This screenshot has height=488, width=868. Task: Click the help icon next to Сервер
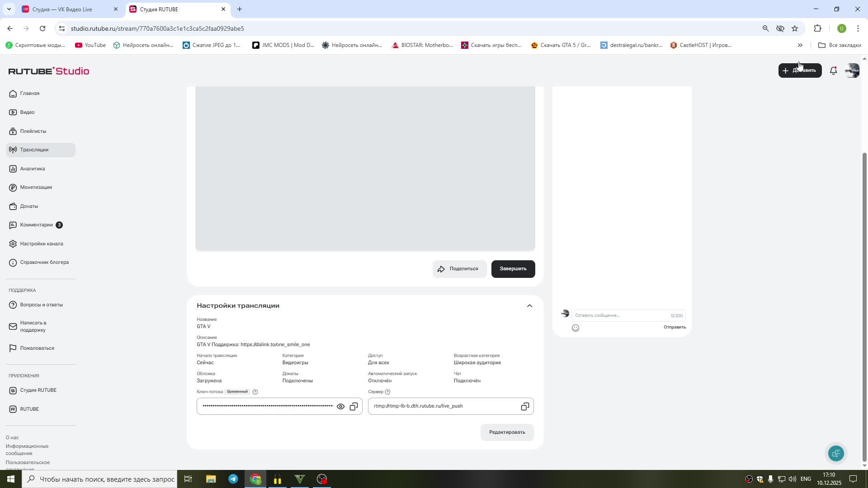click(387, 392)
